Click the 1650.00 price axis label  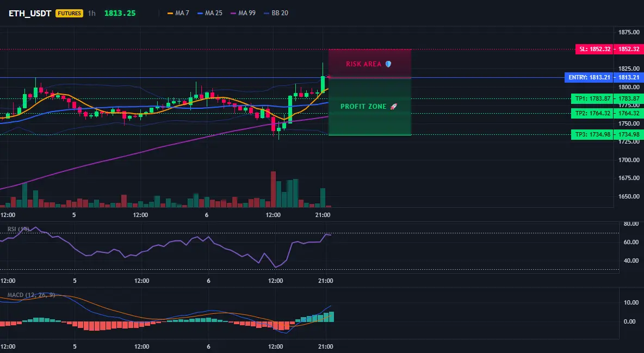click(629, 196)
